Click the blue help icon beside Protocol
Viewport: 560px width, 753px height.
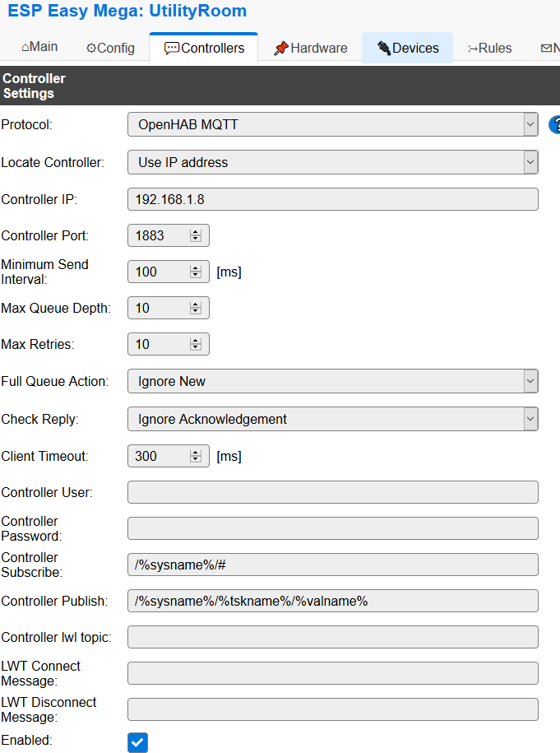555,125
